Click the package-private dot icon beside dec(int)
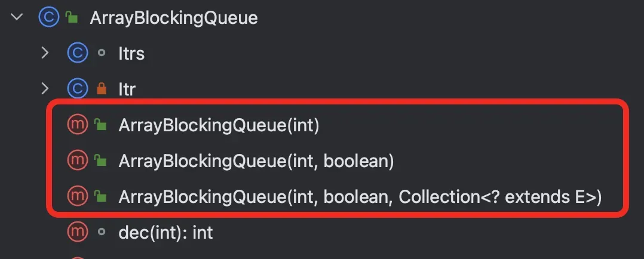 click(101, 232)
